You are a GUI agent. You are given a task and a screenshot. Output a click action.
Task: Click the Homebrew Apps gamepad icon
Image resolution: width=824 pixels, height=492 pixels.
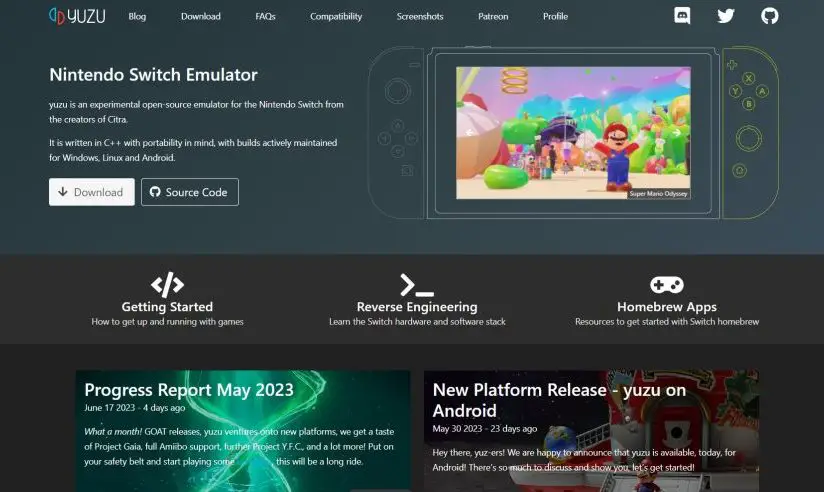tap(666, 285)
